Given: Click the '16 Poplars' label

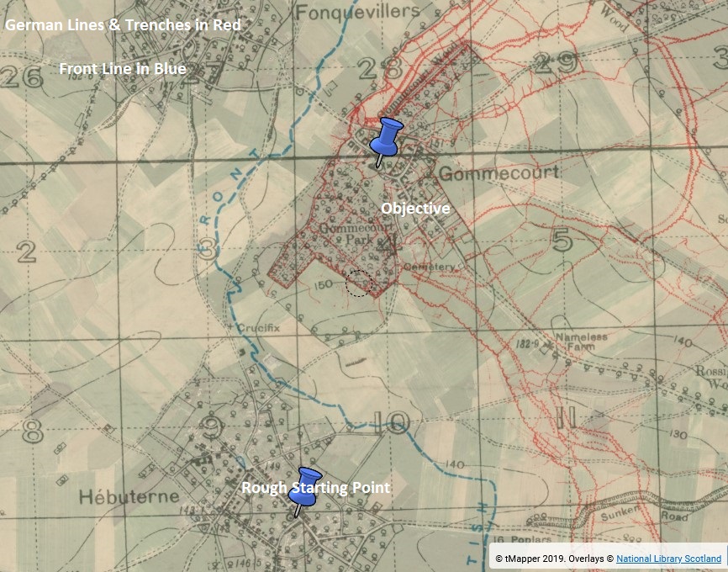Looking at the screenshot, I should pyautogui.click(x=522, y=539).
